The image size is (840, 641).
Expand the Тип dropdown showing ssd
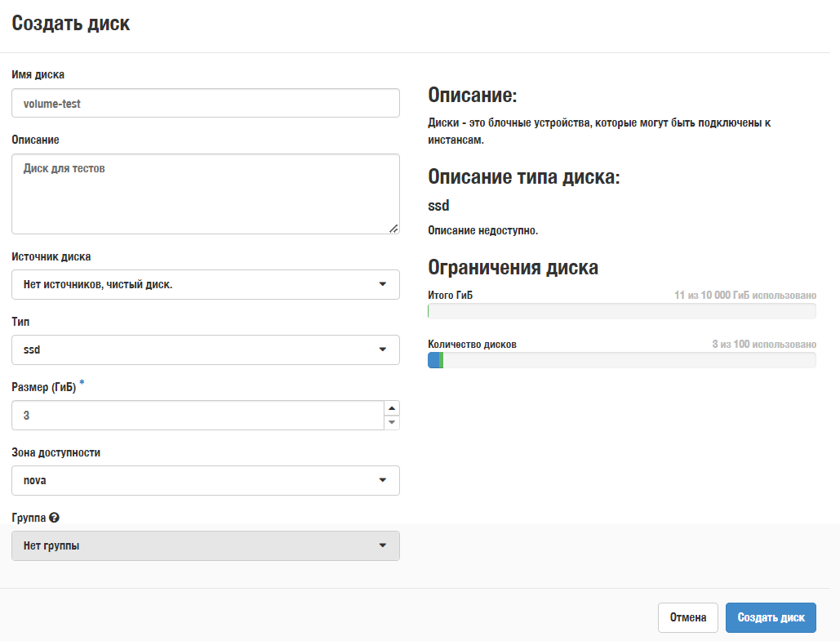(206, 349)
